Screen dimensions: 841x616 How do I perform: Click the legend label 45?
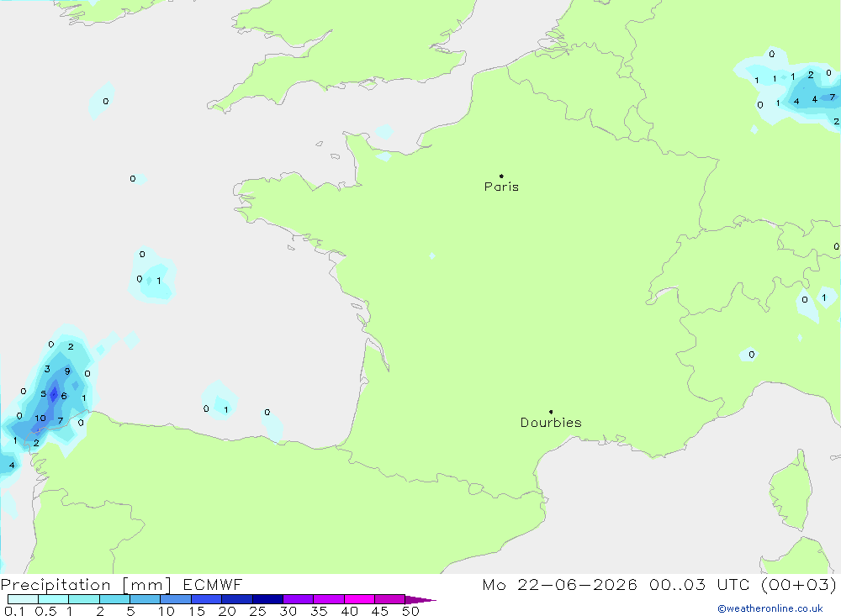tap(380, 611)
